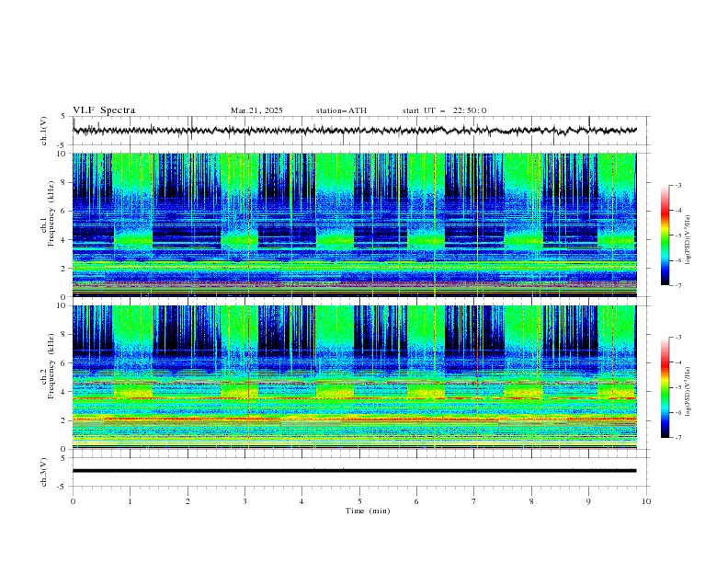Click the "-6" tick on ch.2 colorbar
This screenshot has width=728, height=563.
tap(677, 412)
